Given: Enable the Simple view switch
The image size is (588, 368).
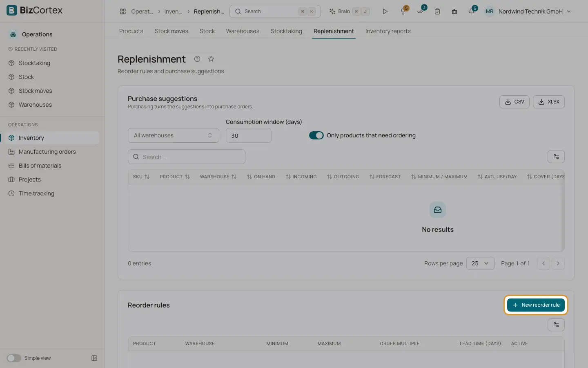Looking at the screenshot, I should (14, 358).
